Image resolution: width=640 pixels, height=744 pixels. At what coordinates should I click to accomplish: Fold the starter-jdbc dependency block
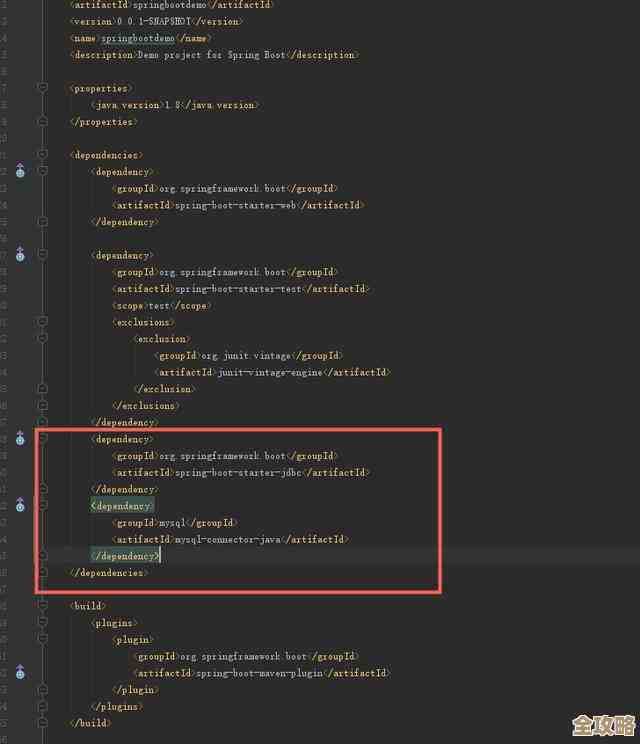click(x=43, y=438)
